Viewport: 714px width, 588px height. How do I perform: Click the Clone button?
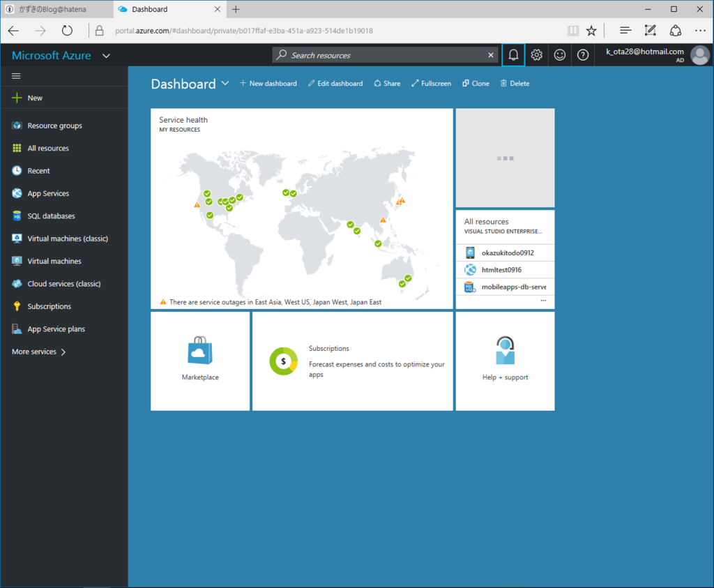(476, 83)
